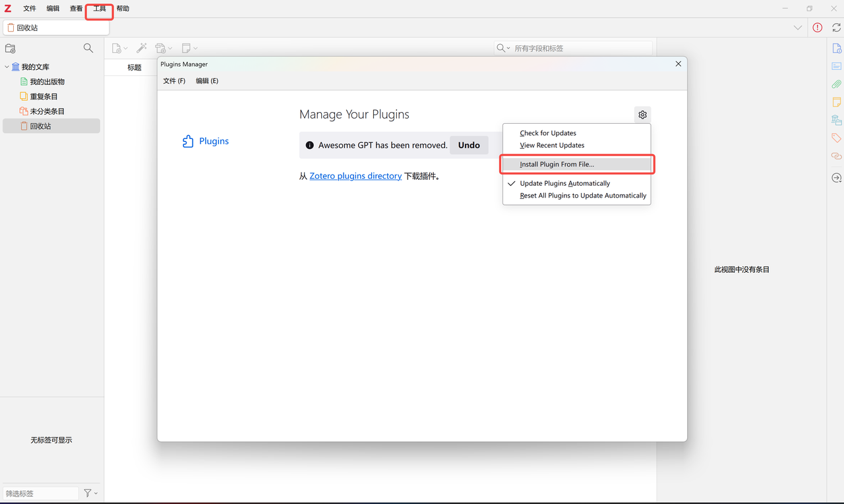Select the Plugins category in sidebar
The width and height of the screenshot is (844, 504).
pos(206,141)
